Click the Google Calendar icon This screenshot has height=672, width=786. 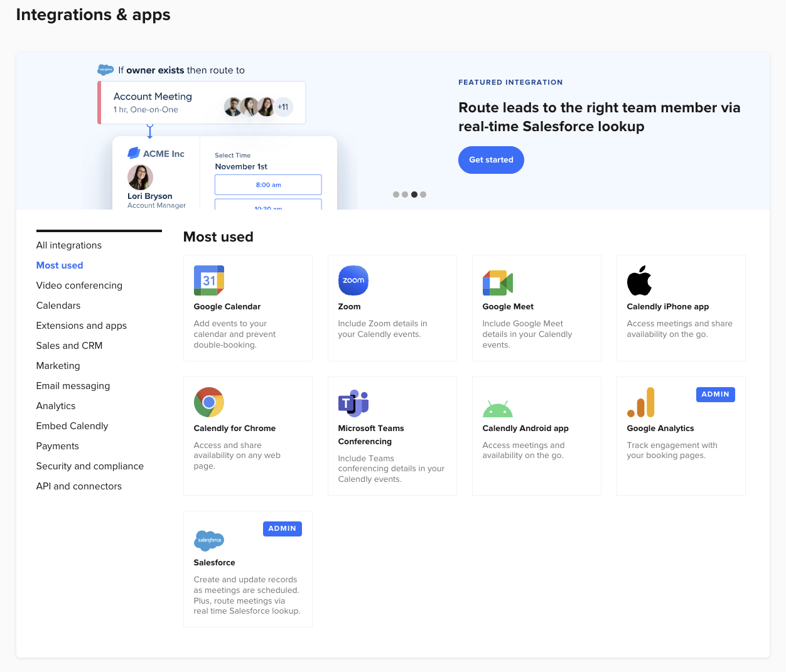click(209, 280)
